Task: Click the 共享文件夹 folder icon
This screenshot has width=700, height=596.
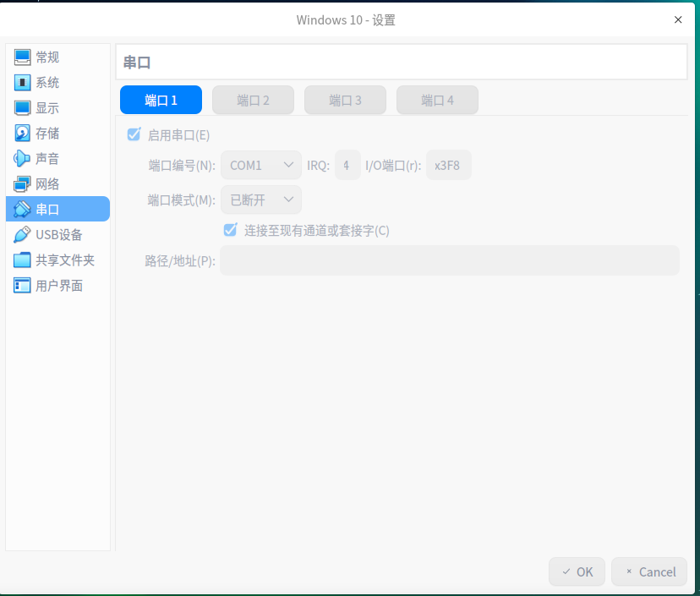Action: coord(22,260)
